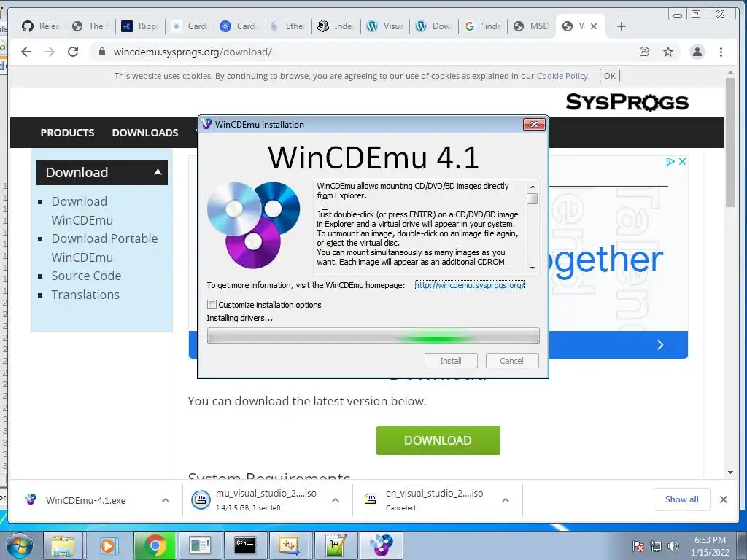Open the Source Code sidebar link
The height and width of the screenshot is (560, 747).
(x=86, y=276)
